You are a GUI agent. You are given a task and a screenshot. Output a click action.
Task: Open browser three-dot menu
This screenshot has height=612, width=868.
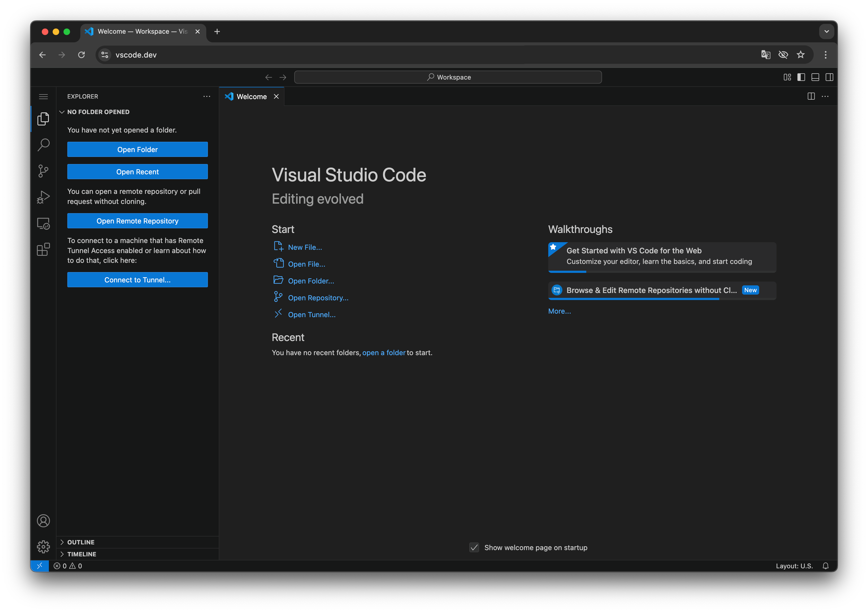tap(825, 55)
